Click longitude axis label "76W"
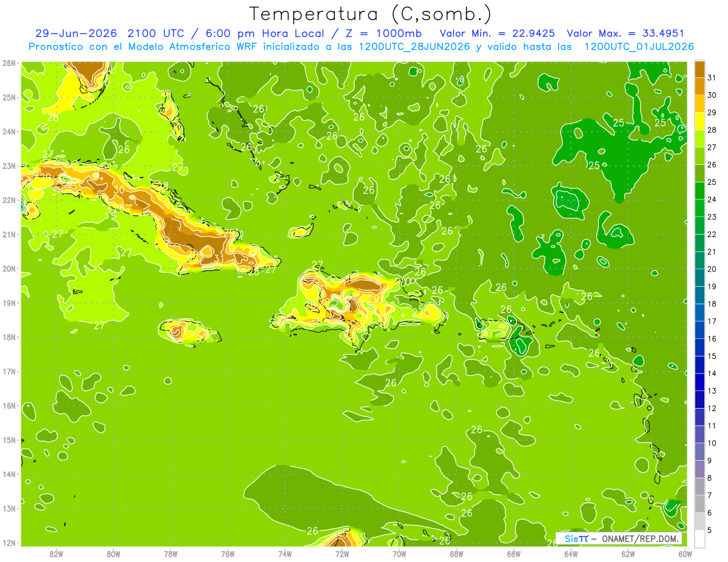 click(228, 554)
